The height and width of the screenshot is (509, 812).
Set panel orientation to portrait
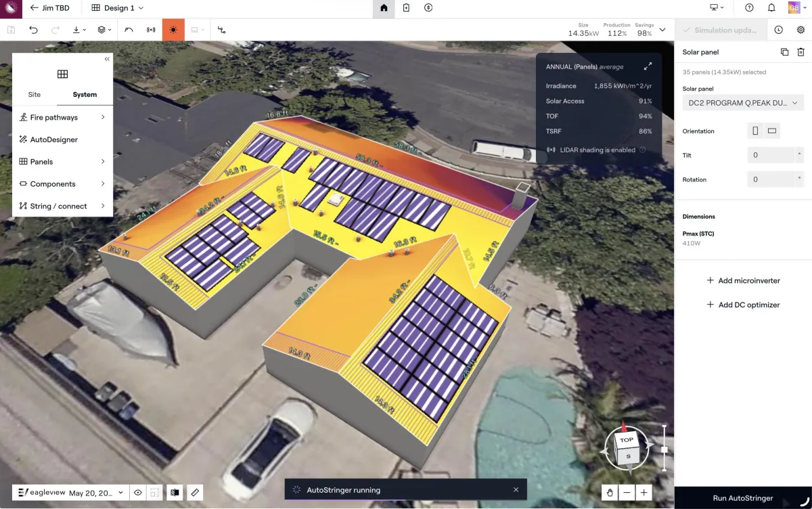click(x=755, y=131)
